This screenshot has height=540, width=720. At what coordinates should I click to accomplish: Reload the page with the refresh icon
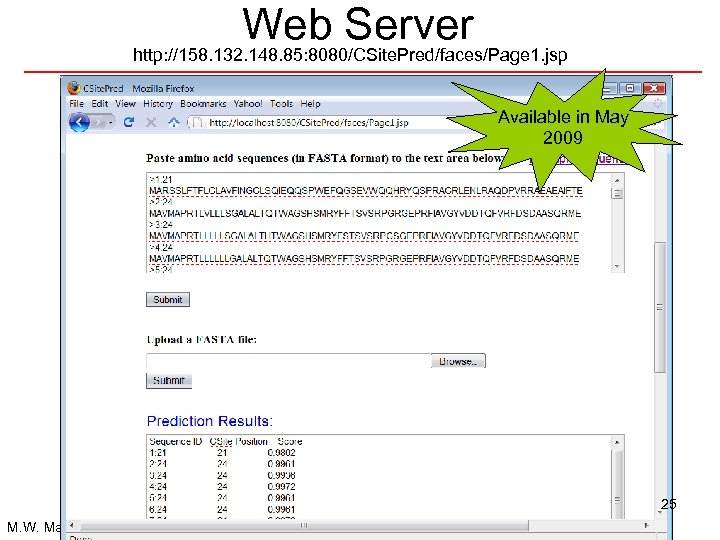(129, 122)
